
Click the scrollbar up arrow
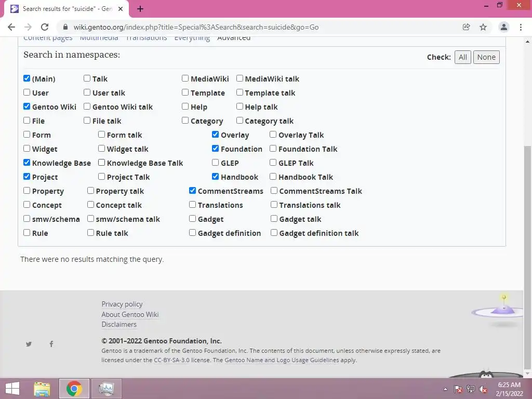(x=527, y=42)
